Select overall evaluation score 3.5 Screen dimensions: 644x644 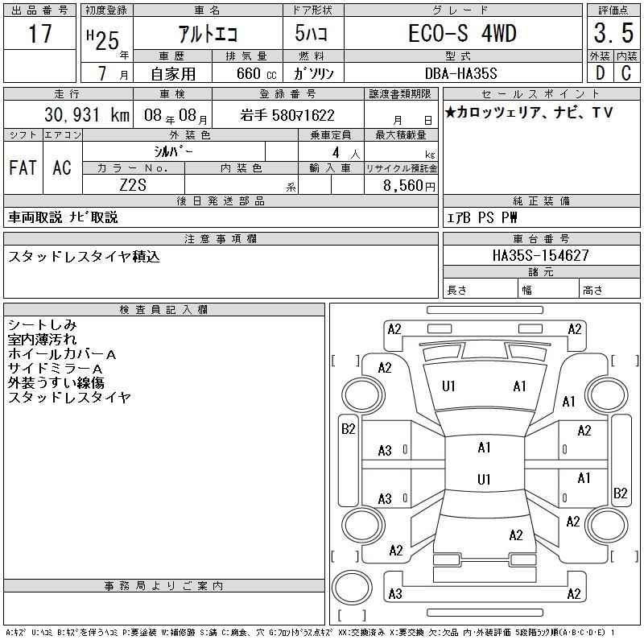(x=613, y=33)
